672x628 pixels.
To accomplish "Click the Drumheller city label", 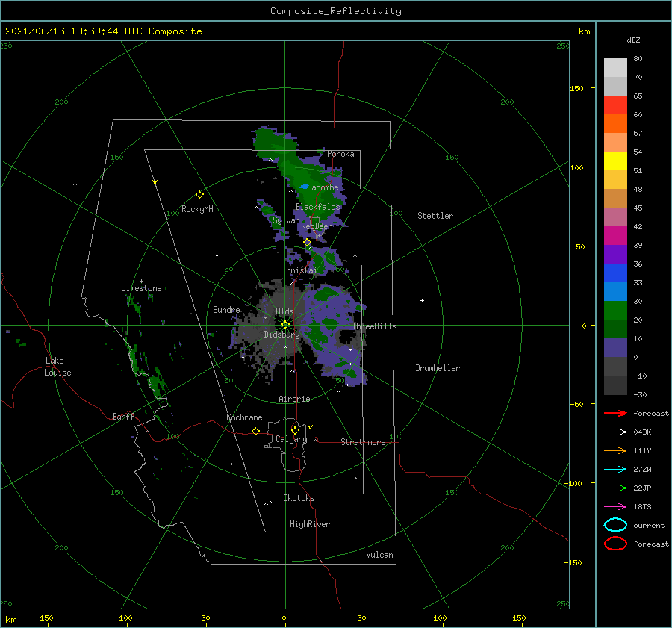I will 438,368.
